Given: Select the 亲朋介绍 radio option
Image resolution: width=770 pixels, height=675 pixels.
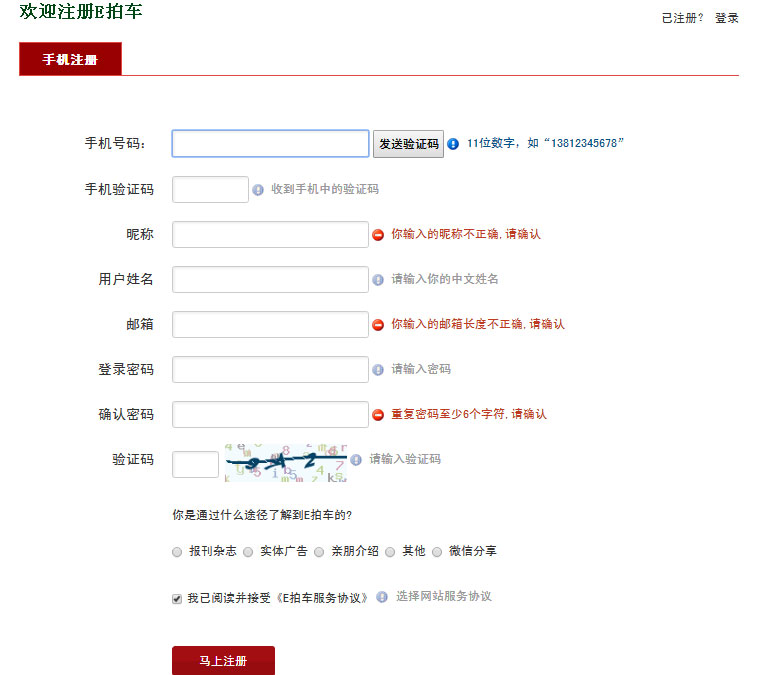Looking at the screenshot, I should pos(319,552).
